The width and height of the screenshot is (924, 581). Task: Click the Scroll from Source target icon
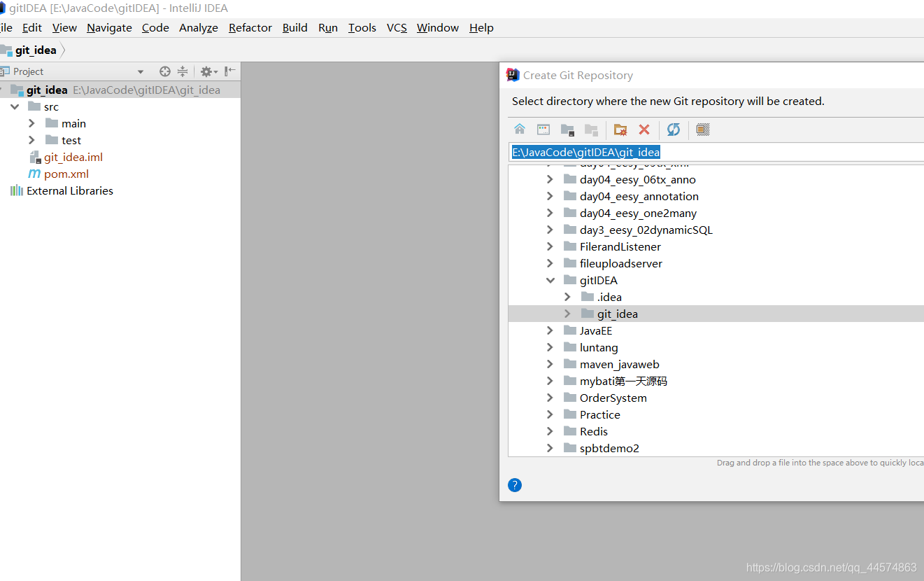coord(165,71)
